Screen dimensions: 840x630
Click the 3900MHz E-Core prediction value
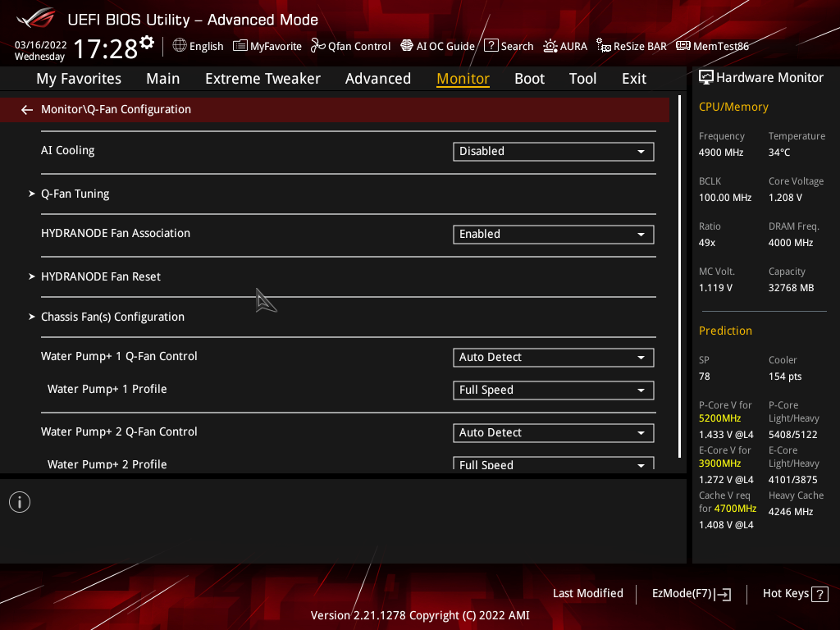719,463
